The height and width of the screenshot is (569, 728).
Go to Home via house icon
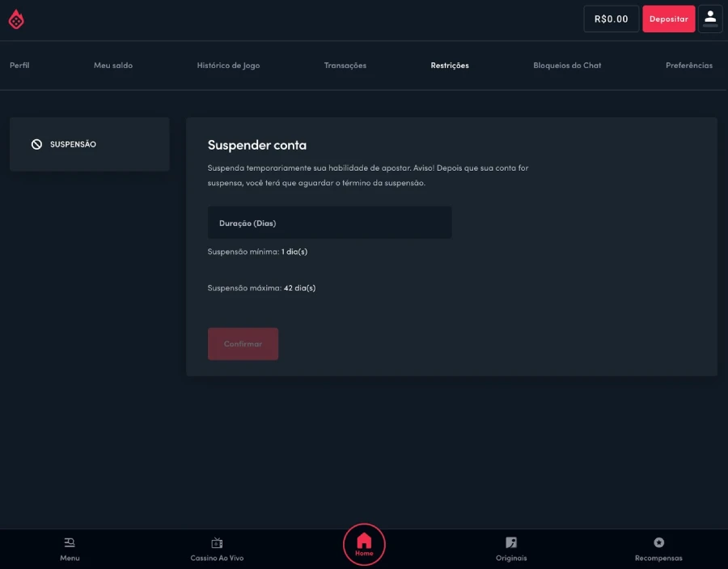pyautogui.click(x=364, y=541)
